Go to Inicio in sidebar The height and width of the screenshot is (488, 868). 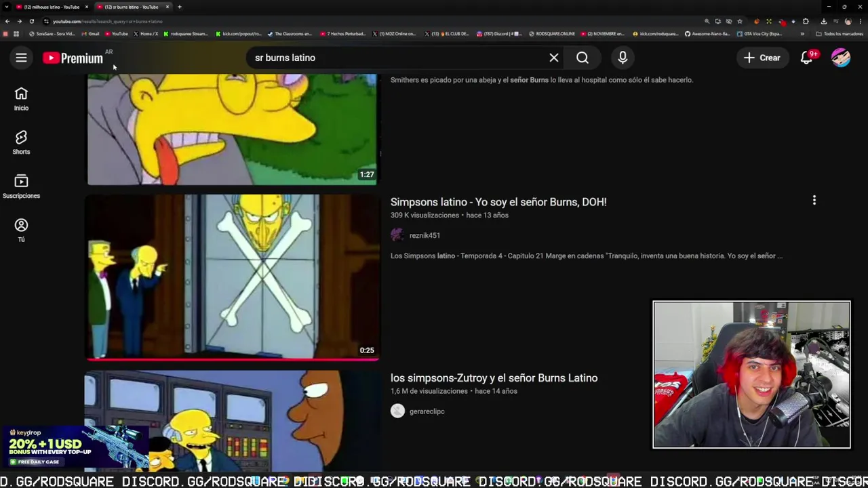21,99
